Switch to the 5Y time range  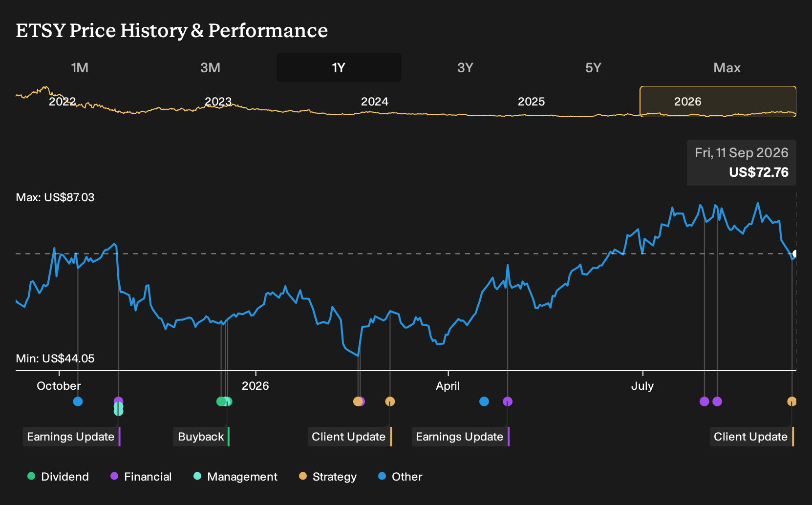click(593, 67)
